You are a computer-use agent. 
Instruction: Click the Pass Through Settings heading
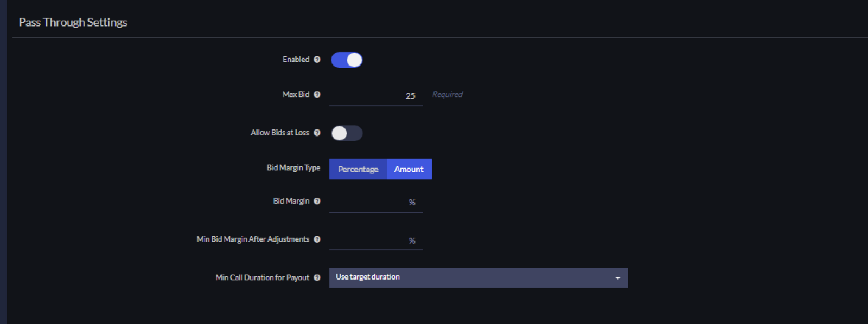[x=73, y=22]
